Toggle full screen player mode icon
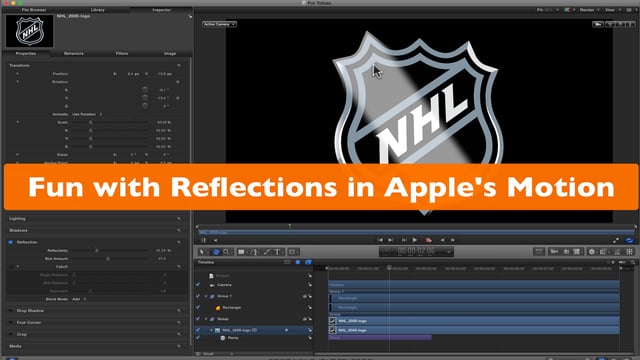 click(x=616, y=240)
